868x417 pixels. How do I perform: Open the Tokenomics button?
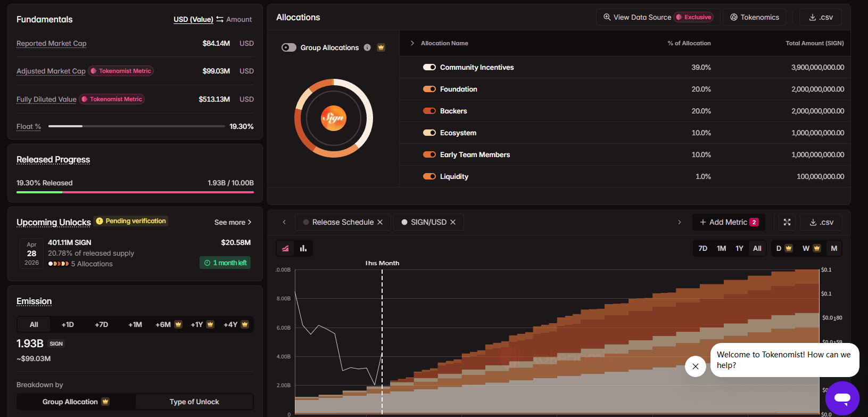tap(755, 17)
